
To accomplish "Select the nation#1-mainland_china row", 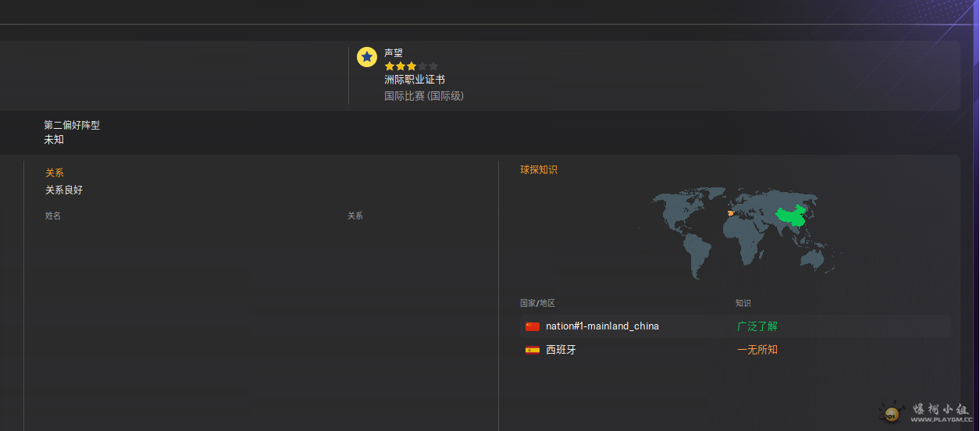I will [736, 326].
